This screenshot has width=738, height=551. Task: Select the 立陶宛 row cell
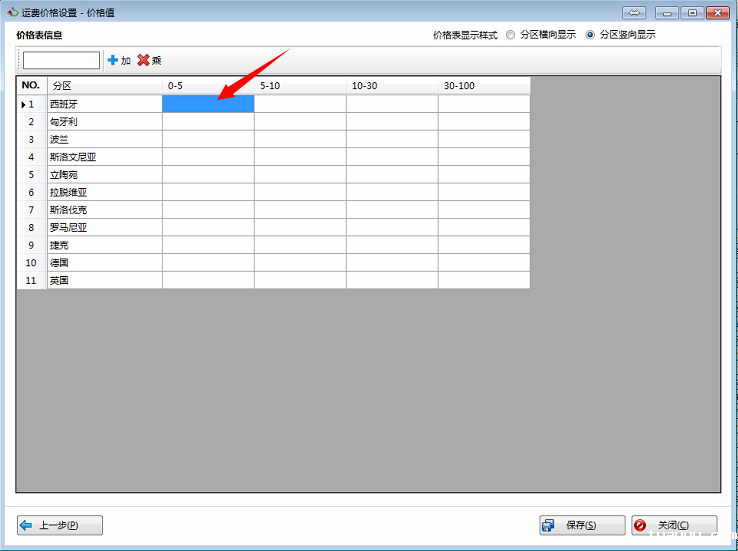(x=104, y=175)
